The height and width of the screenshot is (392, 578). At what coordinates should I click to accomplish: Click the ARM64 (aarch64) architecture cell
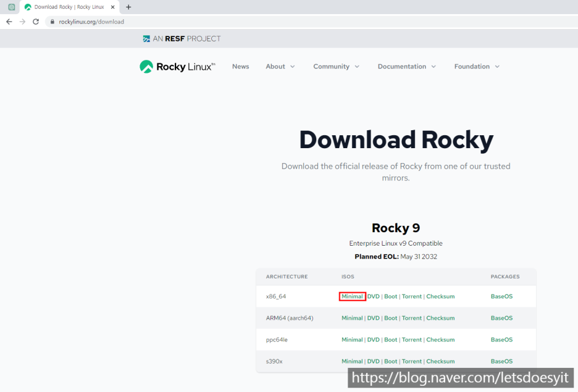(290, 319)
